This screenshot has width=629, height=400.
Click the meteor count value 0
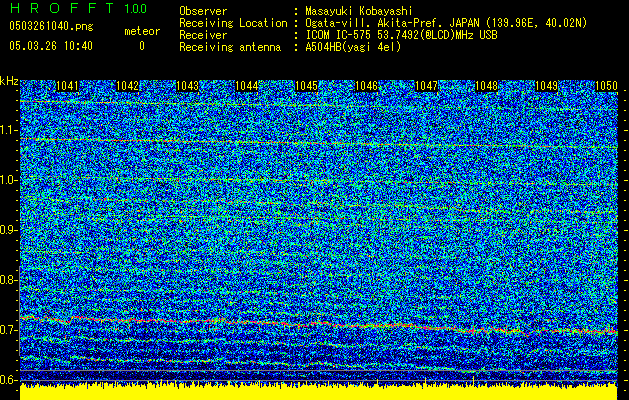[x=142, y=46]
